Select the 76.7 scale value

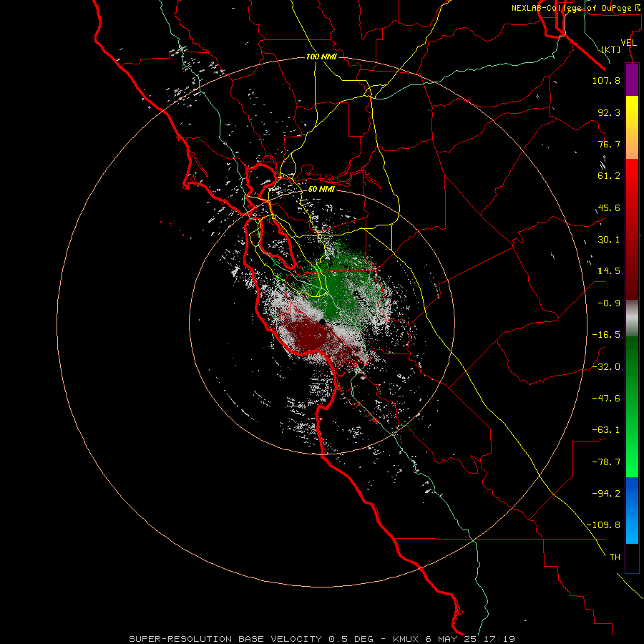coord(609,144)
